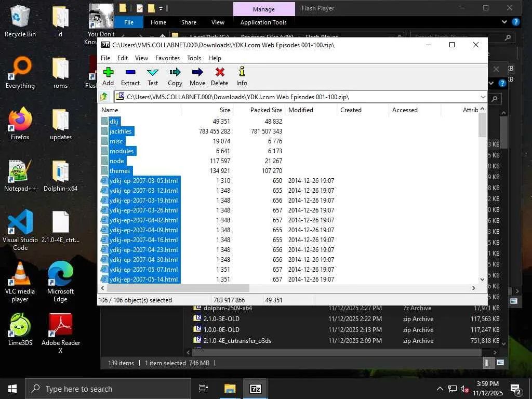This screenshot has height=399, width=532.
Task: Sort by the Accessed column header
Action: [415, 110]
